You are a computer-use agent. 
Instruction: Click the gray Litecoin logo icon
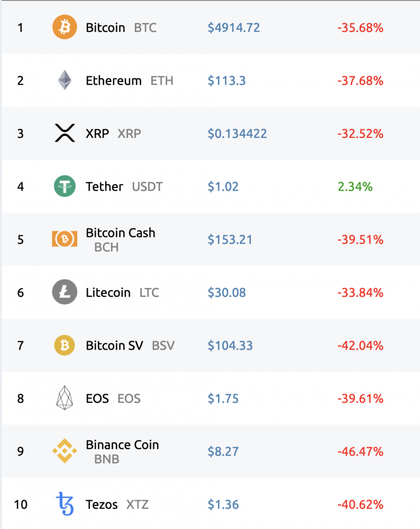click(65, 292)
